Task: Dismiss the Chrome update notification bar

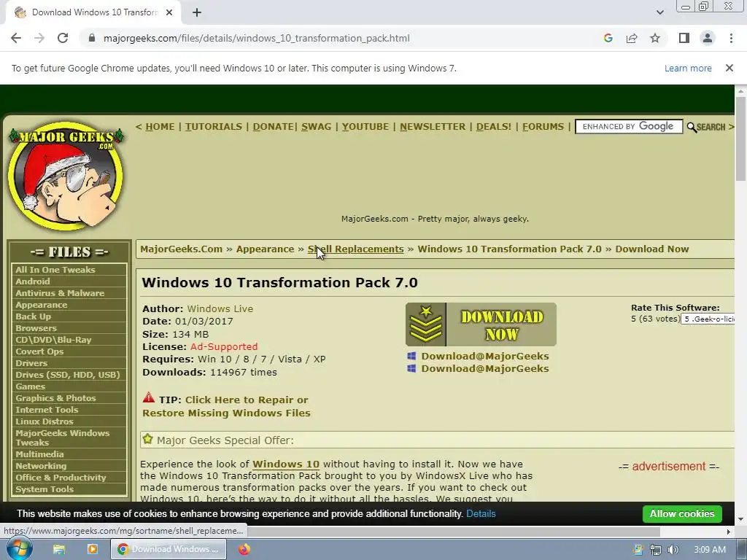Action: click(x=729, y=68)
